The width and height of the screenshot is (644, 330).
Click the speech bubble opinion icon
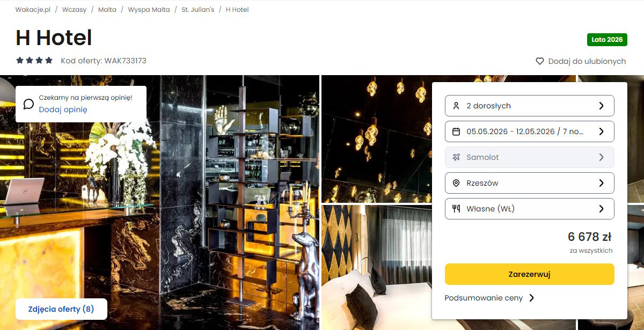pos(28,104)
